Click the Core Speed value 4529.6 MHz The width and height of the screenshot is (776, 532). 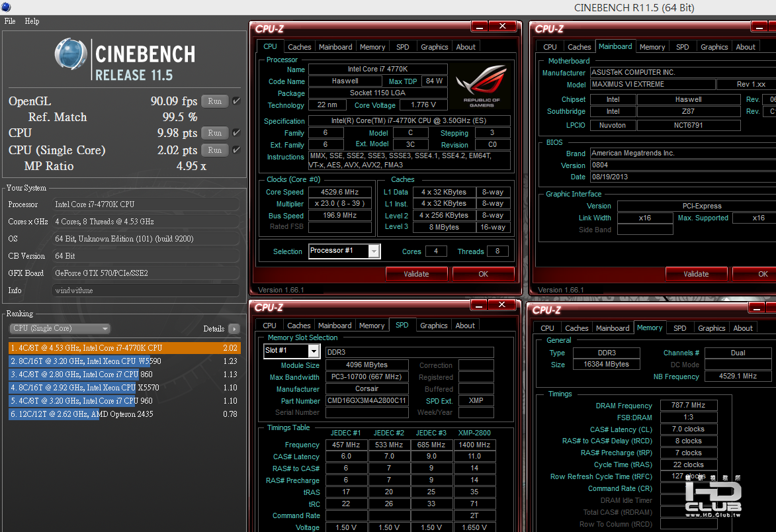coord(339,192)
